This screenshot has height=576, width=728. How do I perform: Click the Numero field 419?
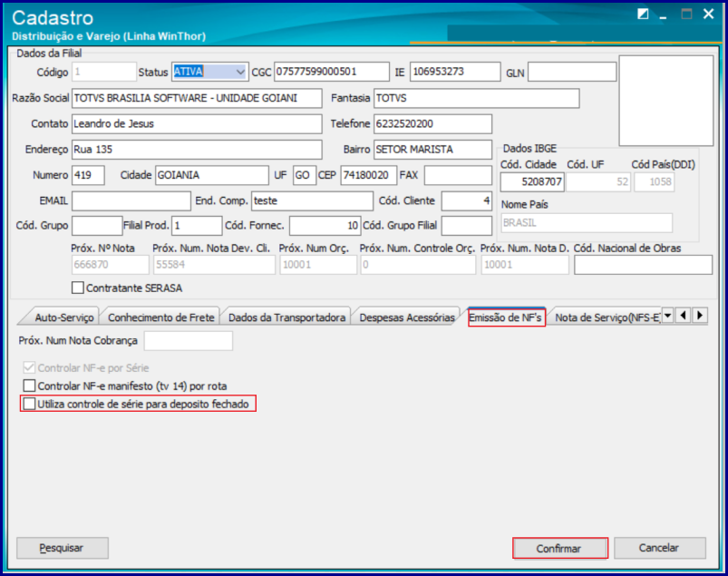click(88, 175)
